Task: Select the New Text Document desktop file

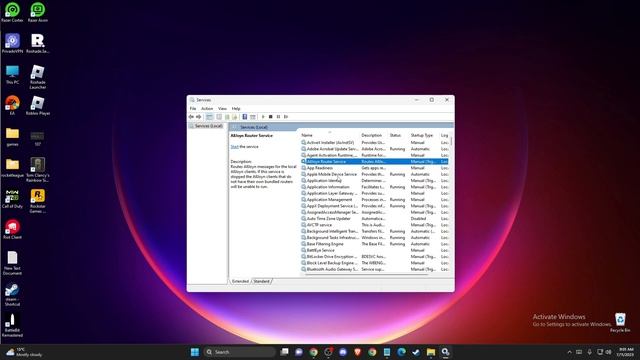Action: point(12,263)
